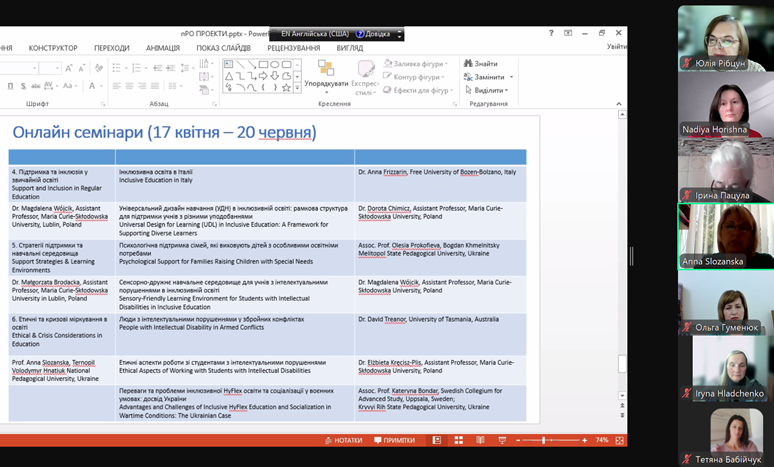Select the right block arrow shape
774x467 pixels.
(264, 76)
